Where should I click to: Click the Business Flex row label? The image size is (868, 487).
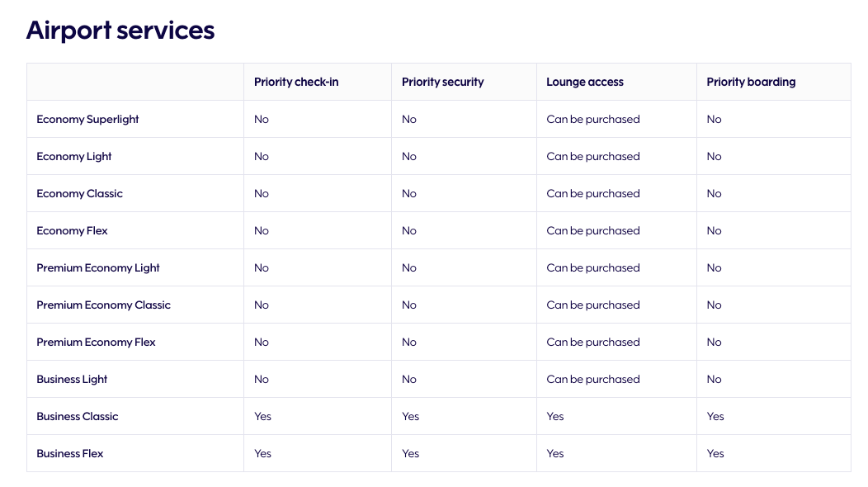70,453
